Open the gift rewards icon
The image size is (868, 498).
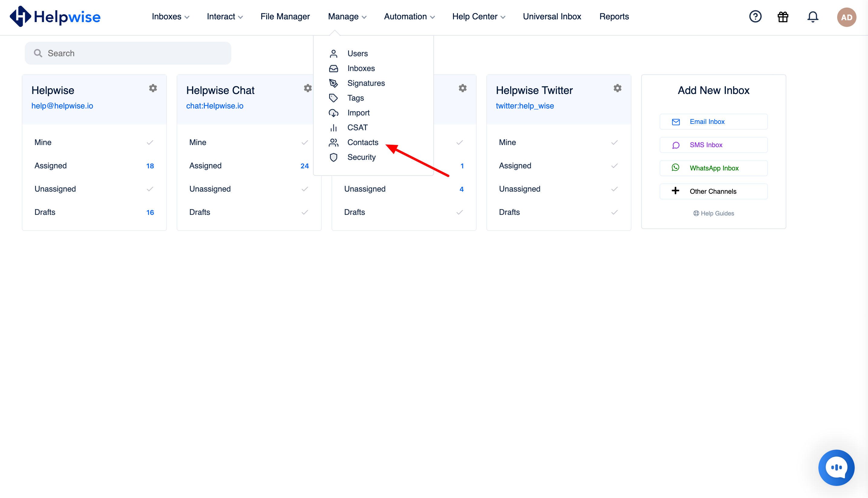point(783,17)
